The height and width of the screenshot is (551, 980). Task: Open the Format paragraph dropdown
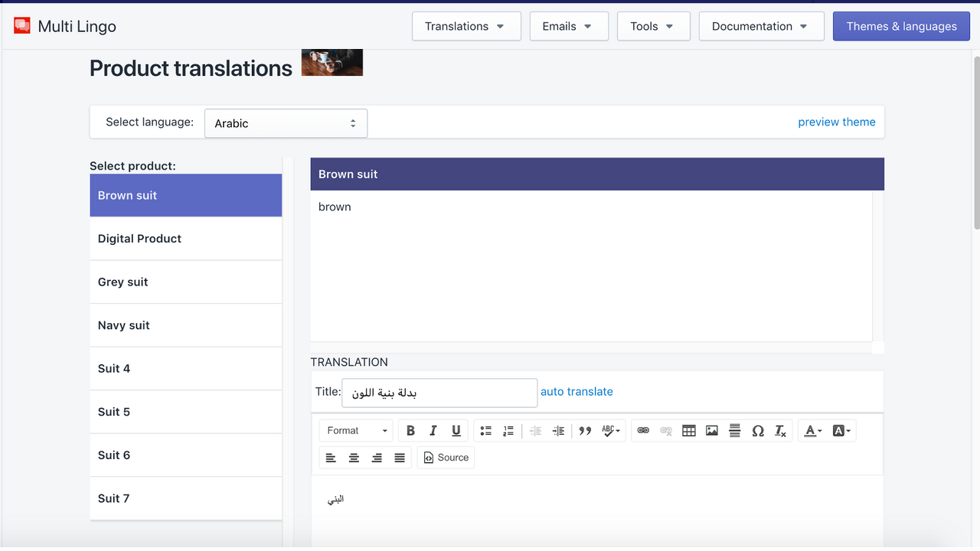357,431
